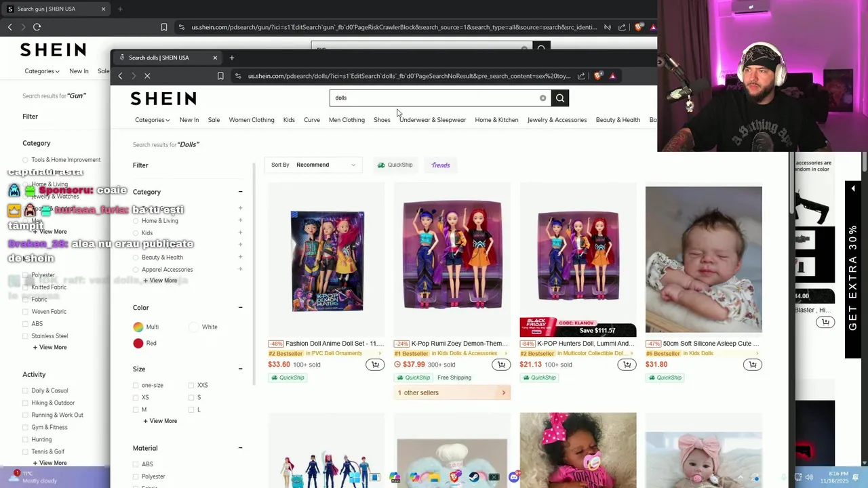The width and height of the screenshot is (868, 488).
Task: Add Fashion Doll Anime Doll Set to cart
Action: click(375, 365)
